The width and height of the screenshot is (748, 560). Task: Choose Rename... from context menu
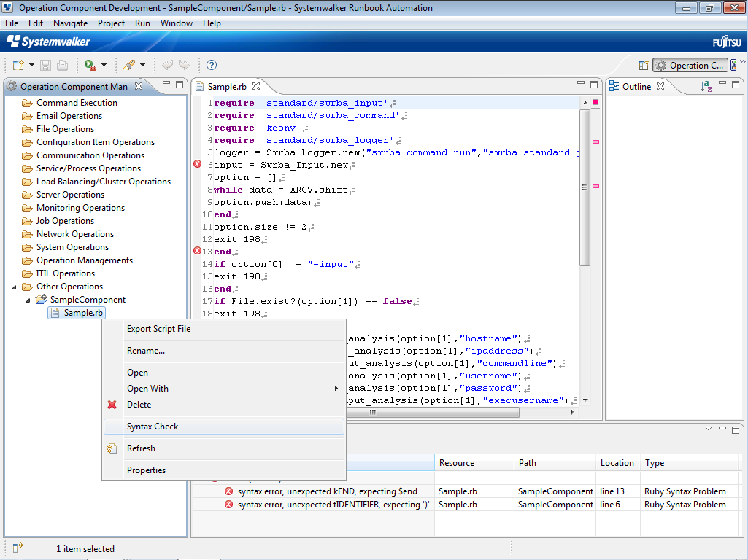pyautogui.click(x=224, y=351)
